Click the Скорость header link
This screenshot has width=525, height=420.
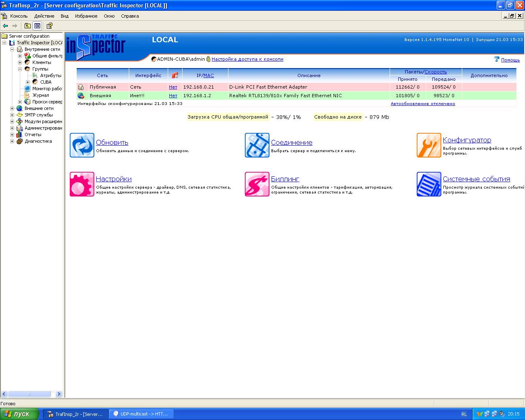coord(436,72)
